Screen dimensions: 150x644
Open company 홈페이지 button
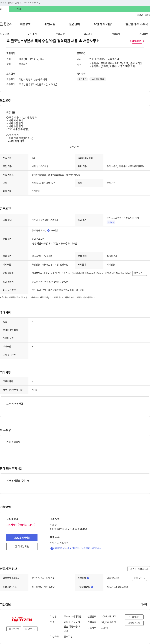pyautogui.click(x=134, y=617)
